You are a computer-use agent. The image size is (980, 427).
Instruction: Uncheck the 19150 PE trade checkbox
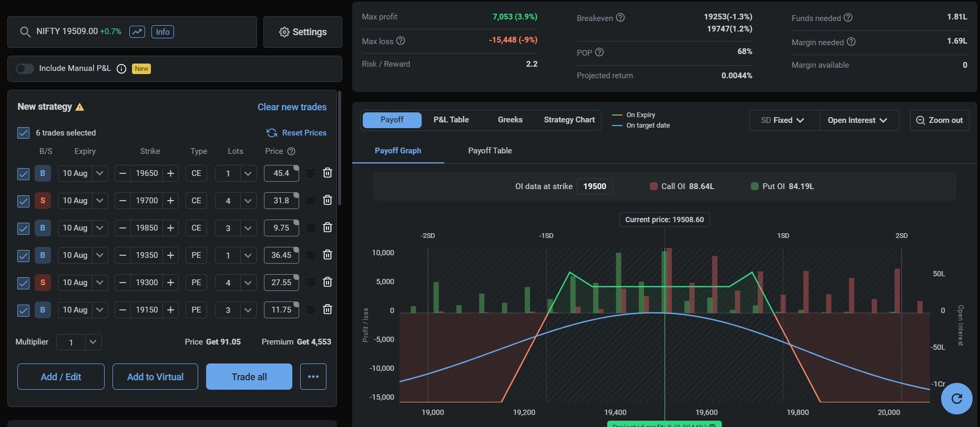[23, 310]
